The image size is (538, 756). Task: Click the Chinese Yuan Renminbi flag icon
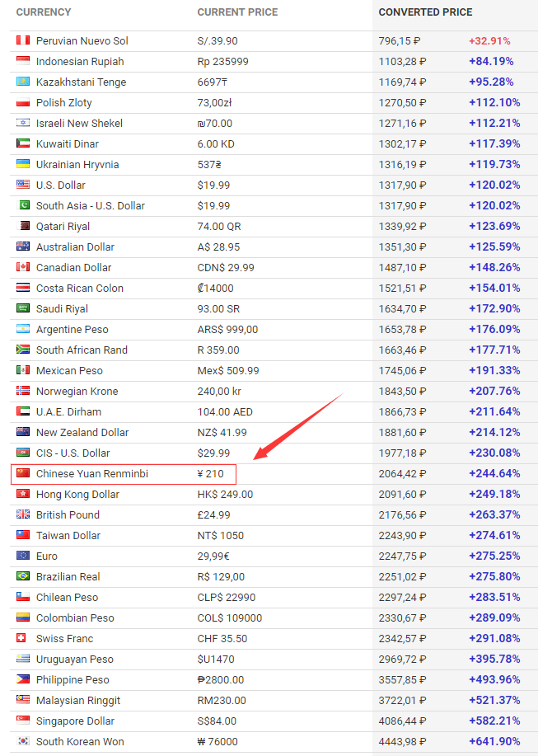click(23, 473)
